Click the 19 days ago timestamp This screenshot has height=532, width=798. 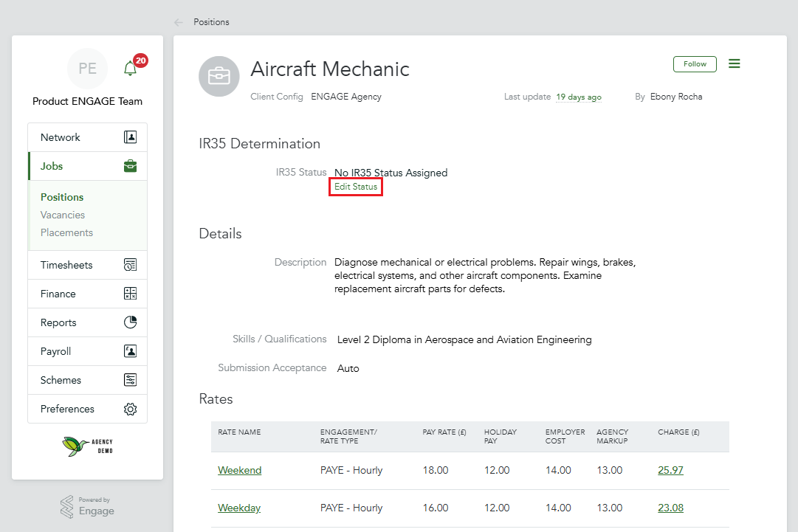pyautogui.click(x=579, y=97)
